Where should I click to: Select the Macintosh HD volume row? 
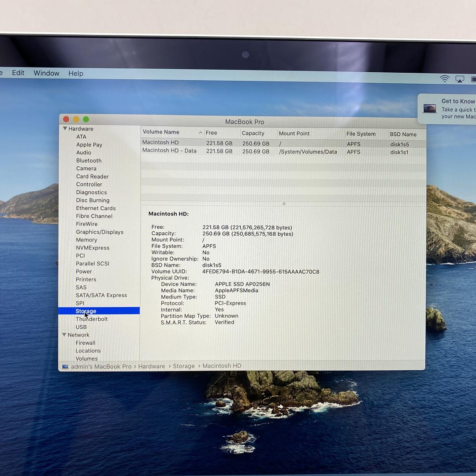[283, 143]
